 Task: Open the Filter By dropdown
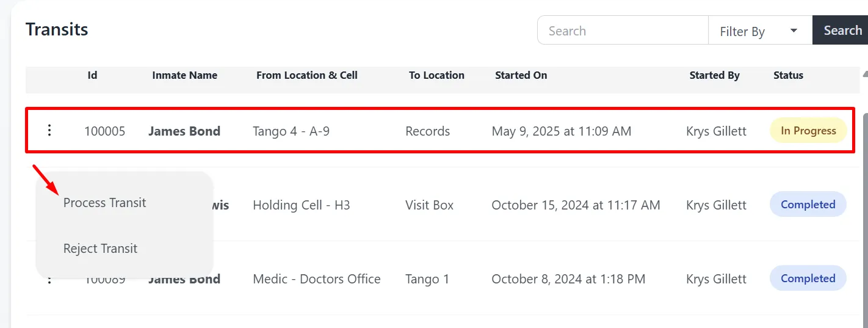[759, 31]
